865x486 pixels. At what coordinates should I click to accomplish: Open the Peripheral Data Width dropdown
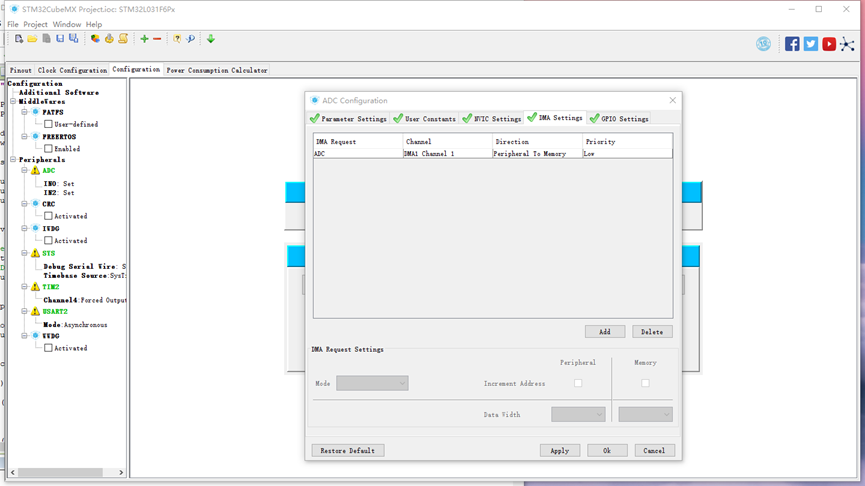point(578,414)
